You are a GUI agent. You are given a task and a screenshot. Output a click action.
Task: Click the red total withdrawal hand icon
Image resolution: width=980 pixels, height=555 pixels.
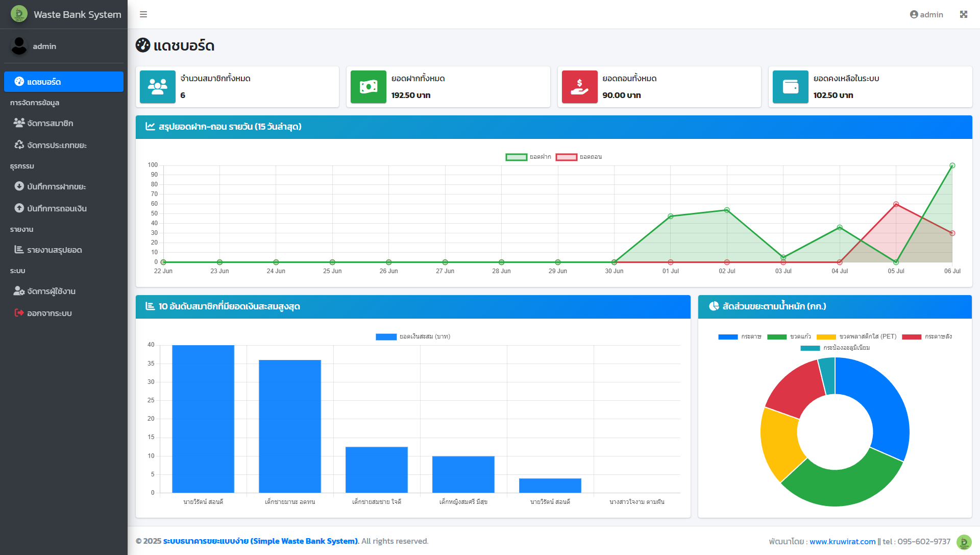click(579, 87)
